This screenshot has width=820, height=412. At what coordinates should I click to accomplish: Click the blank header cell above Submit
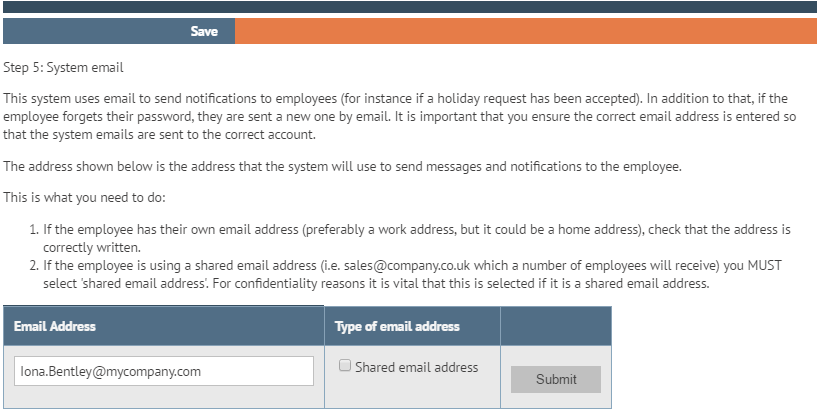pyautogui.click(x=555, y=327)
